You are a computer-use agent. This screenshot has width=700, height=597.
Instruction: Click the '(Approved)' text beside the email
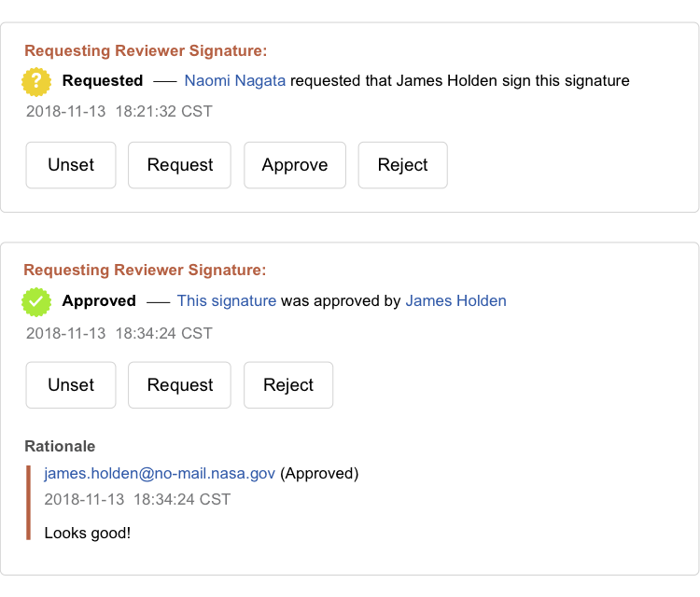(x=319, y=474)
